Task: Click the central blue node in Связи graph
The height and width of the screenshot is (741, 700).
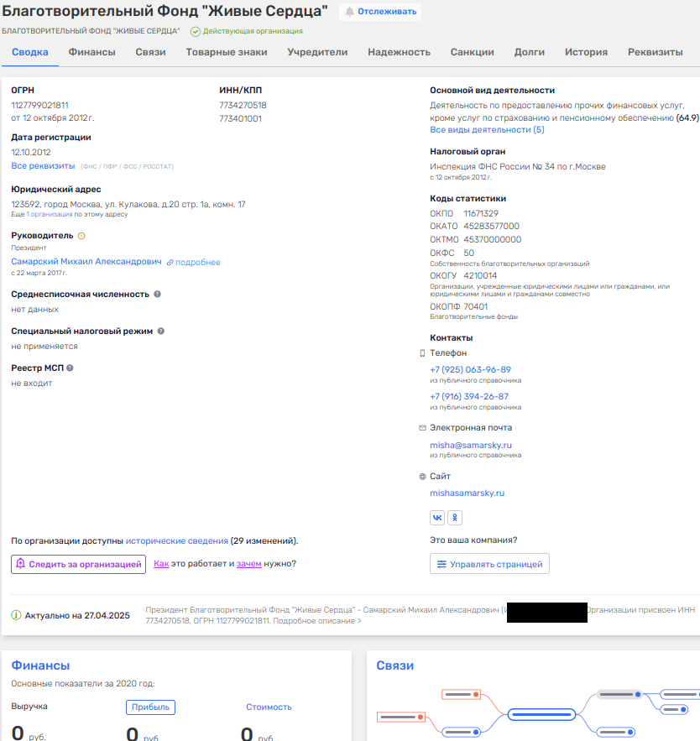Action: [x=541, y=714]
